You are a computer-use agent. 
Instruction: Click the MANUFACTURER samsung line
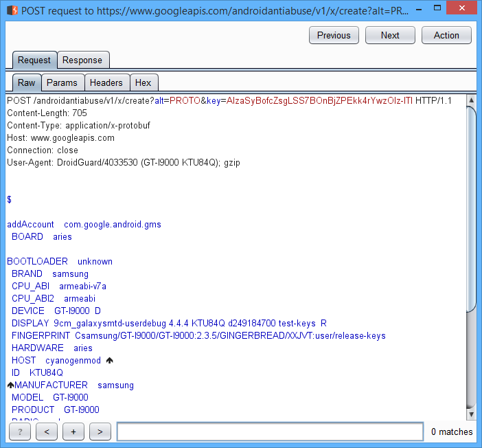71,385
